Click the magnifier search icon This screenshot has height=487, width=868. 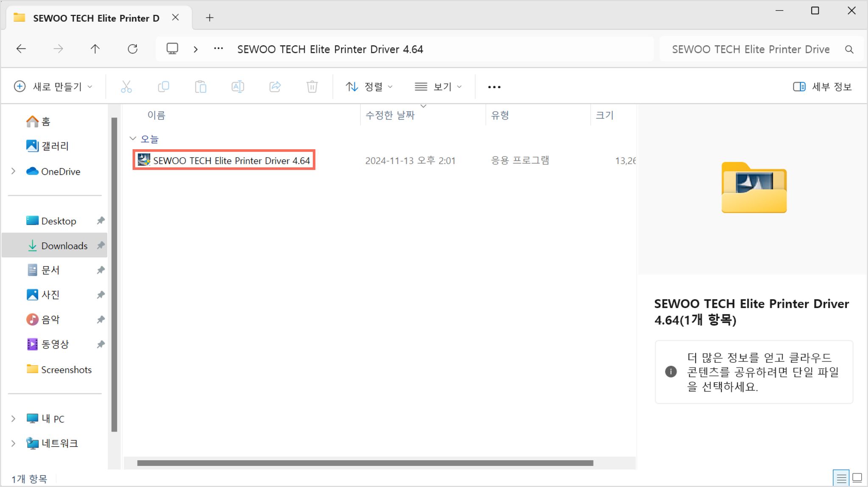point(849,50)
